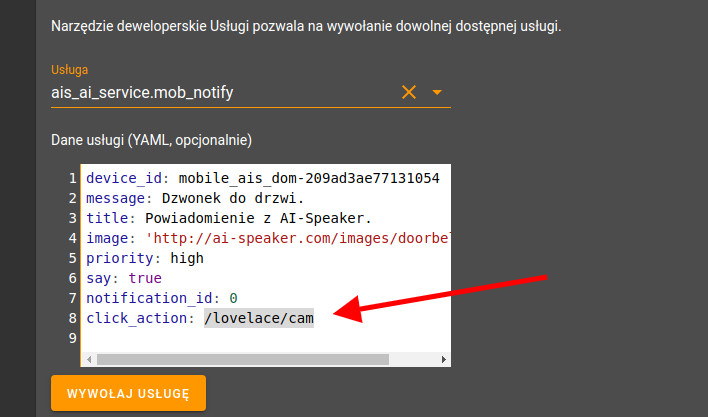Click the horizontal scrollbar thumb in editor

point(243,359)
